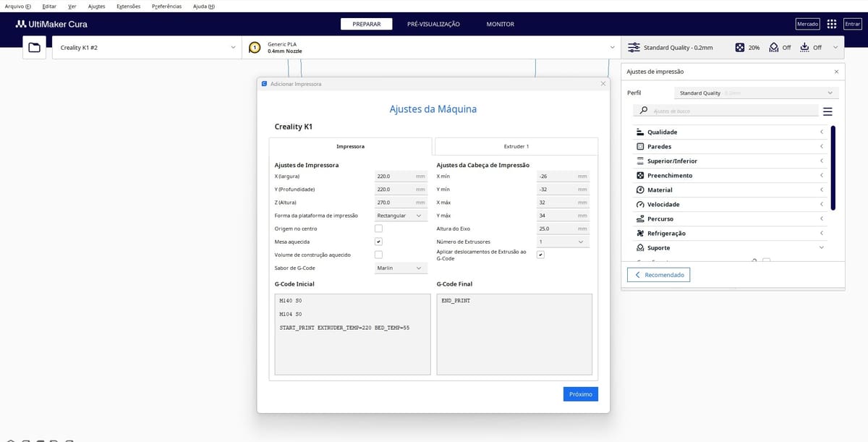Screen dimensions: 868x442
Task: Toggle Volume de construção aquecido checkbox
Action: tap(378, 255)
